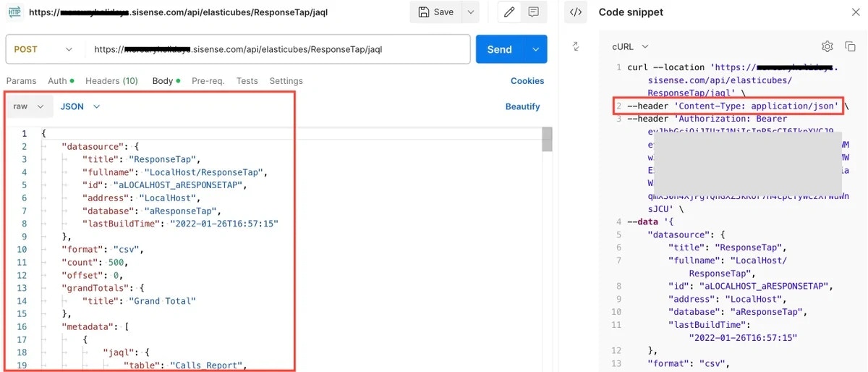
Task: Click the "table": "Calls Report" line
Action: (x=185, y=365)
